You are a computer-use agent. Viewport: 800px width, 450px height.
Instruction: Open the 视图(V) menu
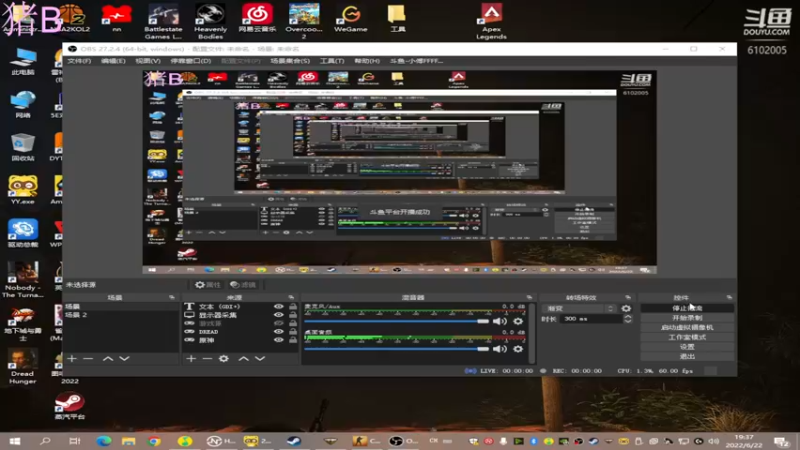(x=147, y=61)
